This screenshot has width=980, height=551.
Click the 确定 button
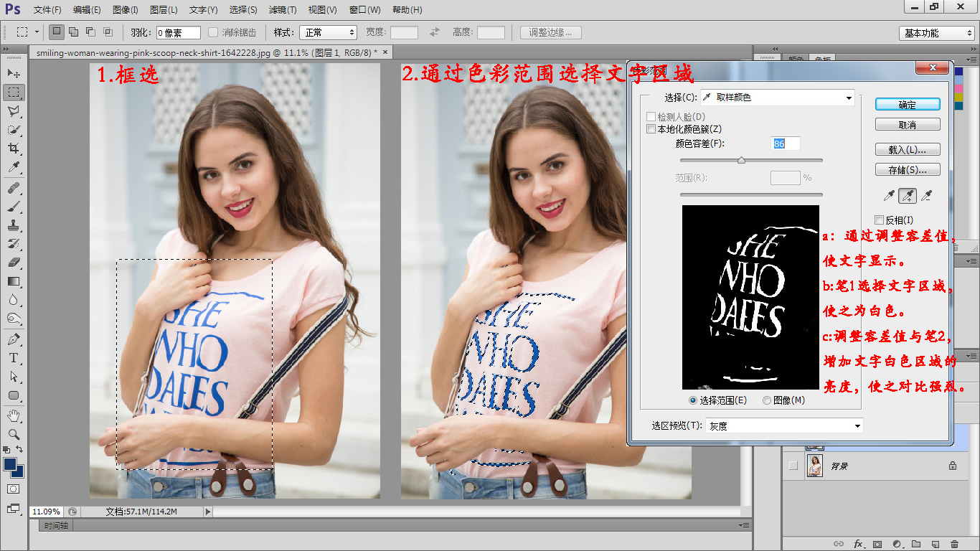tap(908, 105)
